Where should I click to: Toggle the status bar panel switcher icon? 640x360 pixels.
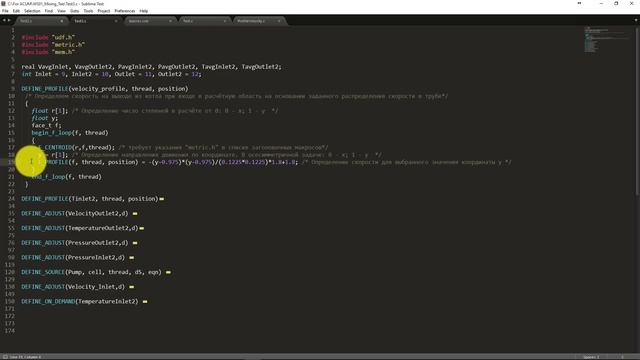point(5,357)
